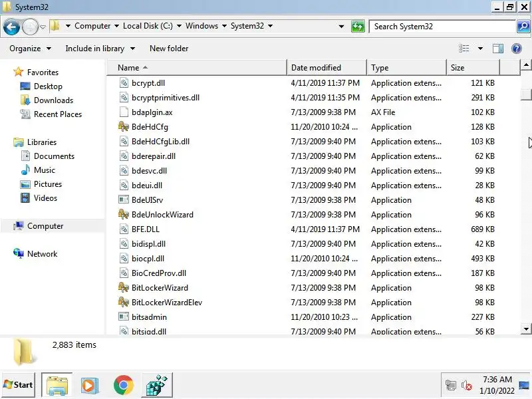Expand dropdown arrow after Windows breadcrumb
Viewport: 532px width, 399px height.
tap(224, 26)
